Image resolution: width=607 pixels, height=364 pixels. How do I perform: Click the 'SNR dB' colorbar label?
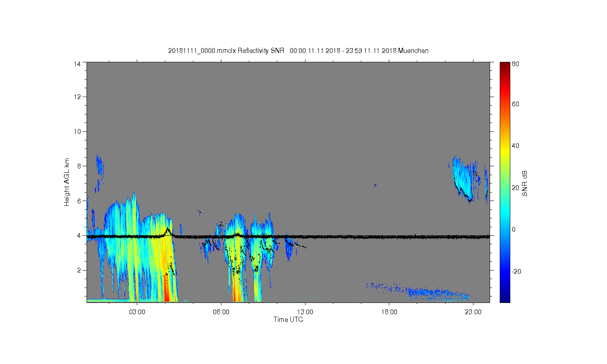click(x=524, y=183)
